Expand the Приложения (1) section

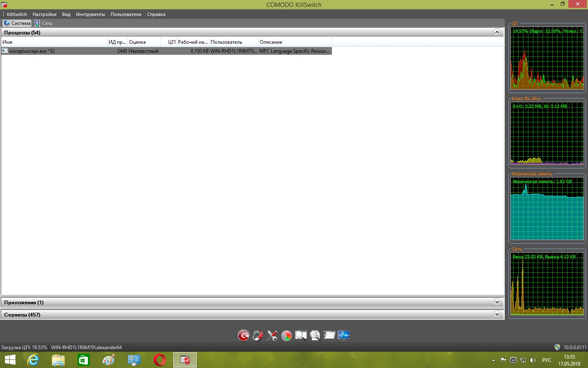click(x=497, y=302)
